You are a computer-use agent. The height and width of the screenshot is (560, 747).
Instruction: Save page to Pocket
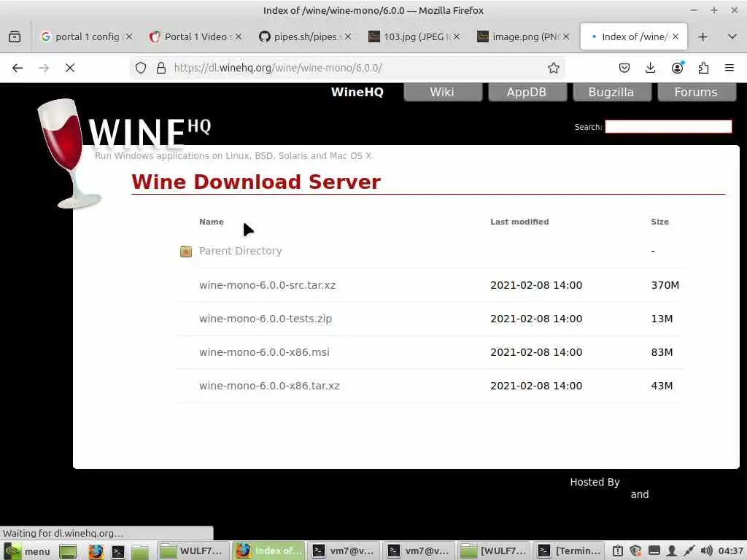coord(624,68)
